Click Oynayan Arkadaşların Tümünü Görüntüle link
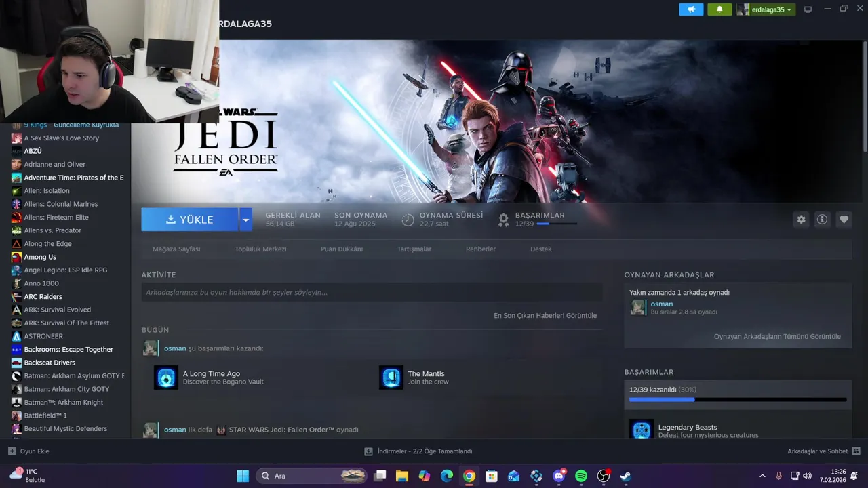This screenshot has width=868, height=488. click(777, 336)
